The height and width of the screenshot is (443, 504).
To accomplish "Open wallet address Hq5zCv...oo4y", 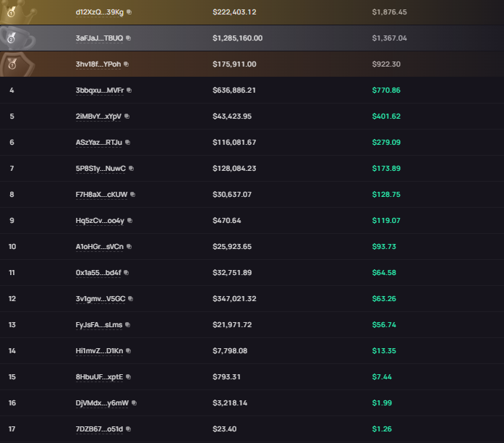I will click(100, 221).
